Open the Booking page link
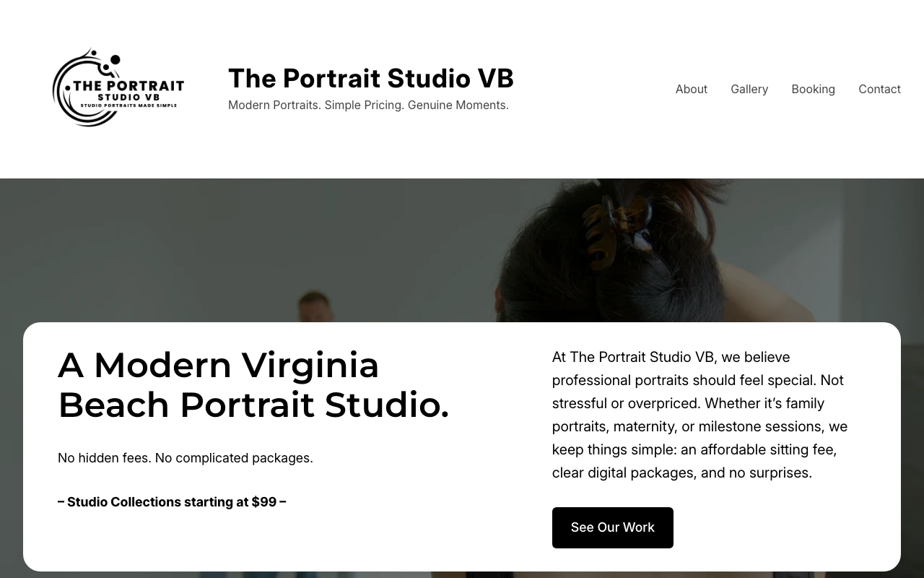 pyautogui.click(x=813, y=89)
